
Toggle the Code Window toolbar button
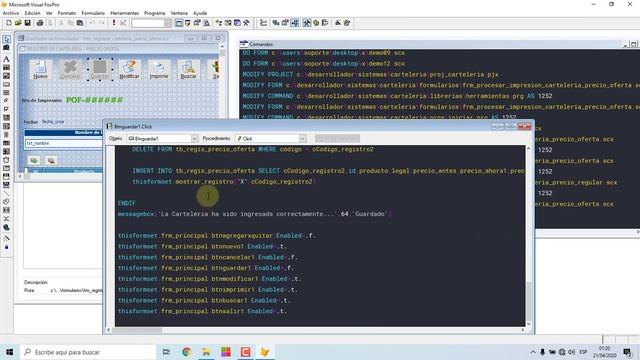click(294, 23)
